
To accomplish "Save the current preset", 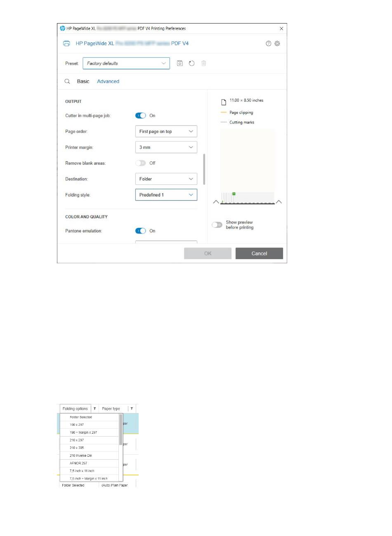I will (180, 63).
